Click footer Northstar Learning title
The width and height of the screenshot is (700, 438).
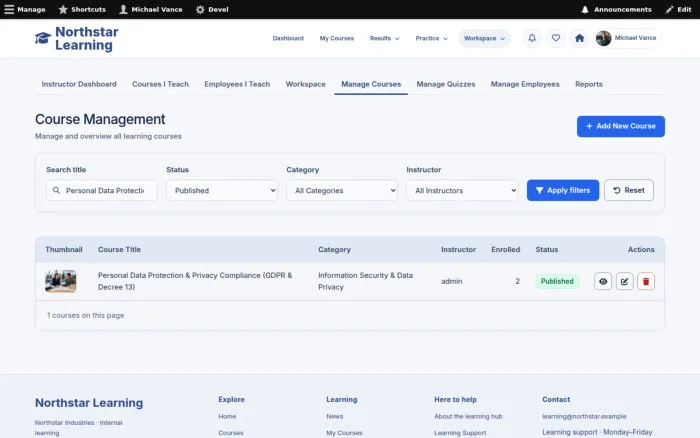[x=89, y=403]
